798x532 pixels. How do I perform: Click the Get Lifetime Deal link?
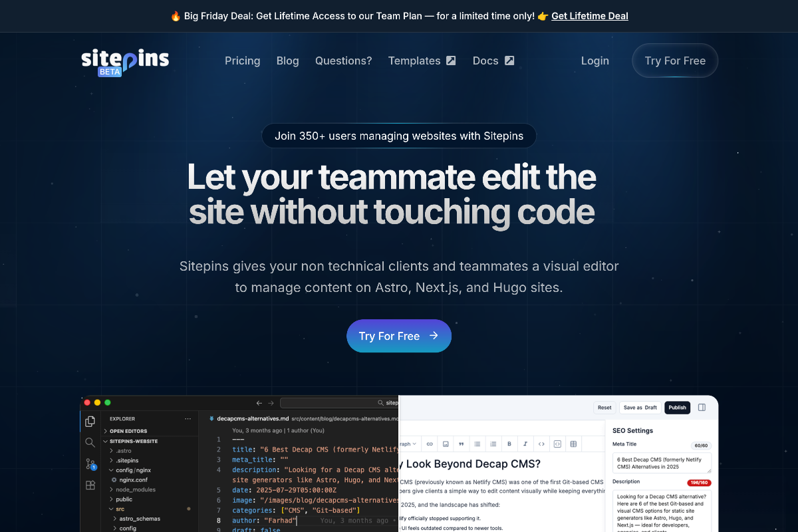coord(589,16)
